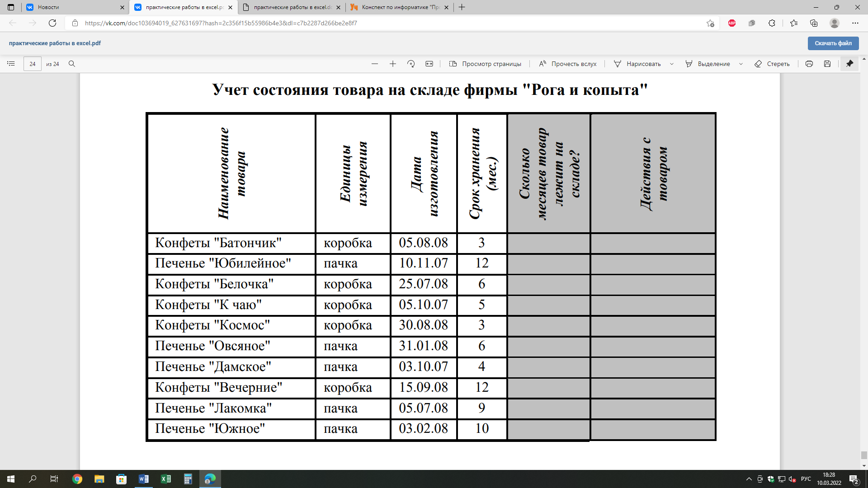Add this page to favorites
This screenshot has height=488, width=868.
click(x=710, y=23)
